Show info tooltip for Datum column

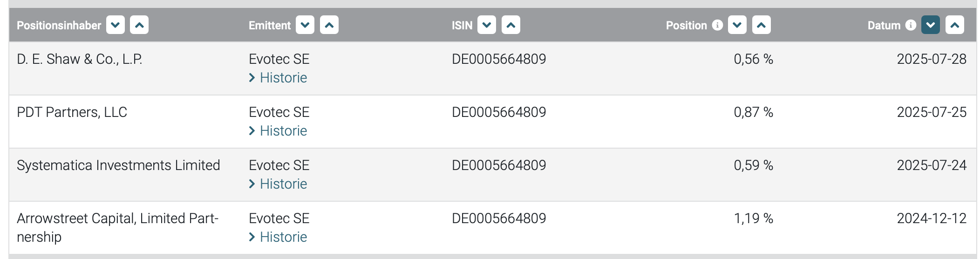point(911,25)
